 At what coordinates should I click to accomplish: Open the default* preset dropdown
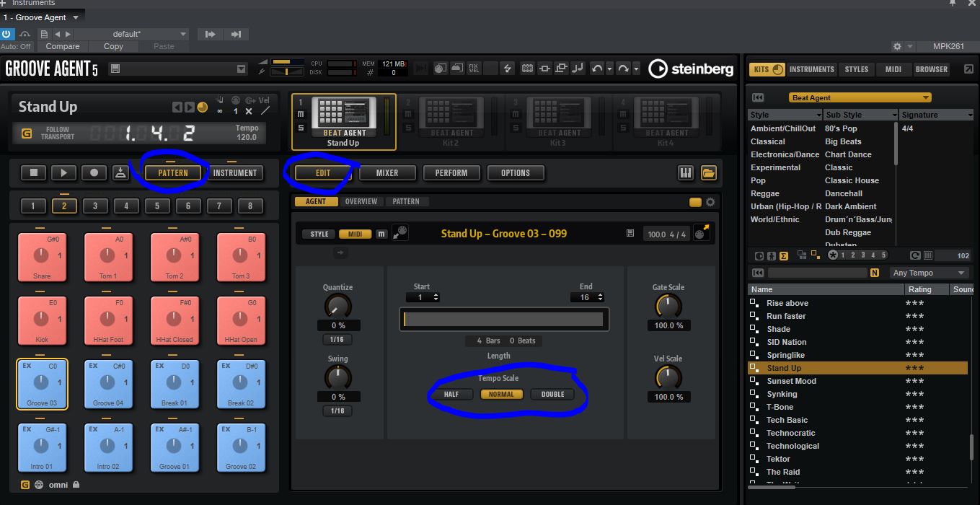[131, 34]
